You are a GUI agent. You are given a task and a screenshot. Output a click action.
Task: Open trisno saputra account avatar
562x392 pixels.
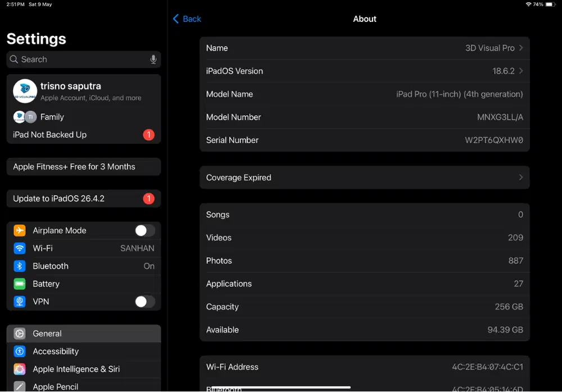(x=25, y=91)
